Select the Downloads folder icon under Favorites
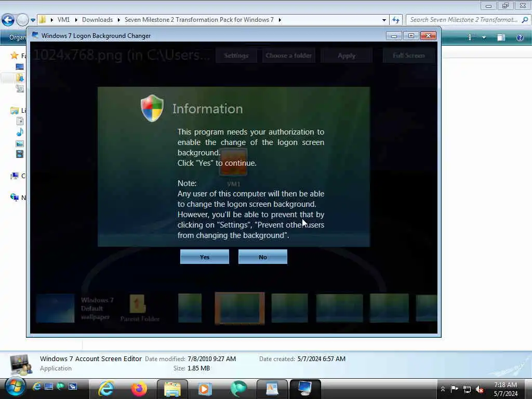The width and height of the screenshot is (532, 399). pyautogui.click(x=20, y=78)
